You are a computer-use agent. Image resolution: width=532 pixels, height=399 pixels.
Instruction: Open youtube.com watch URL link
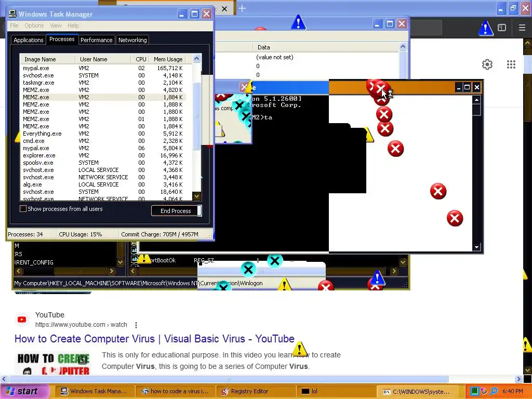pos(81,325)
